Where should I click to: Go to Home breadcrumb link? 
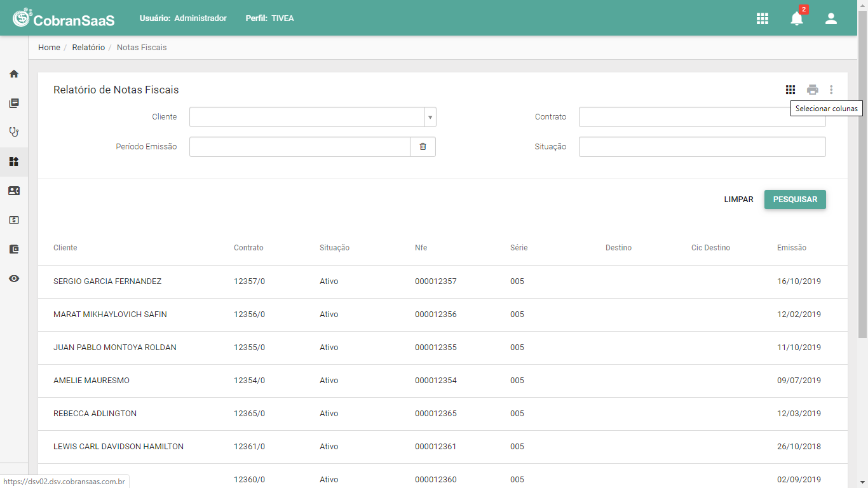click(49, 48)
